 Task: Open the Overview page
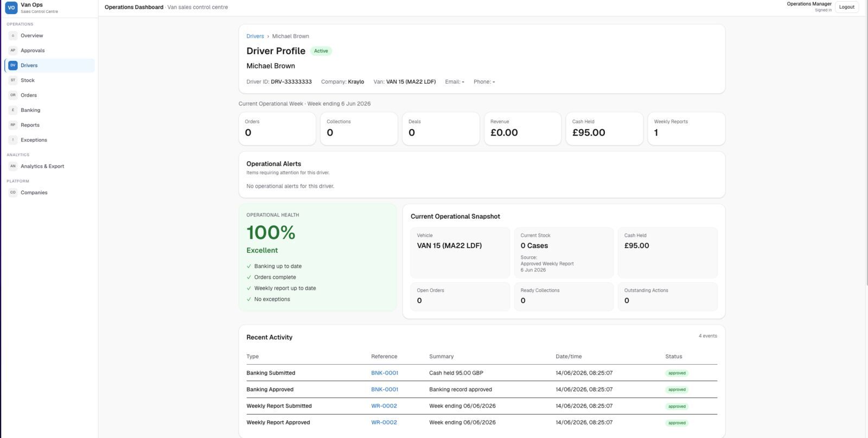(50, 36)
